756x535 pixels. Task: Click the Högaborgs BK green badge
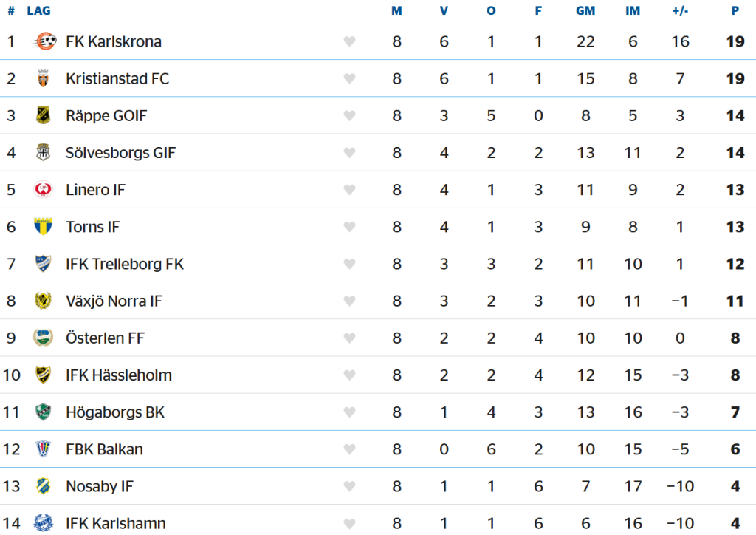[44, 412]
